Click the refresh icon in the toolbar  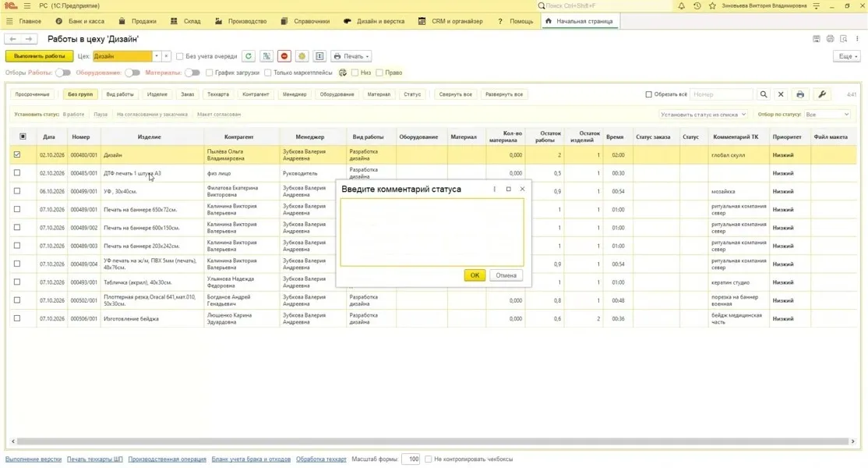249,56
